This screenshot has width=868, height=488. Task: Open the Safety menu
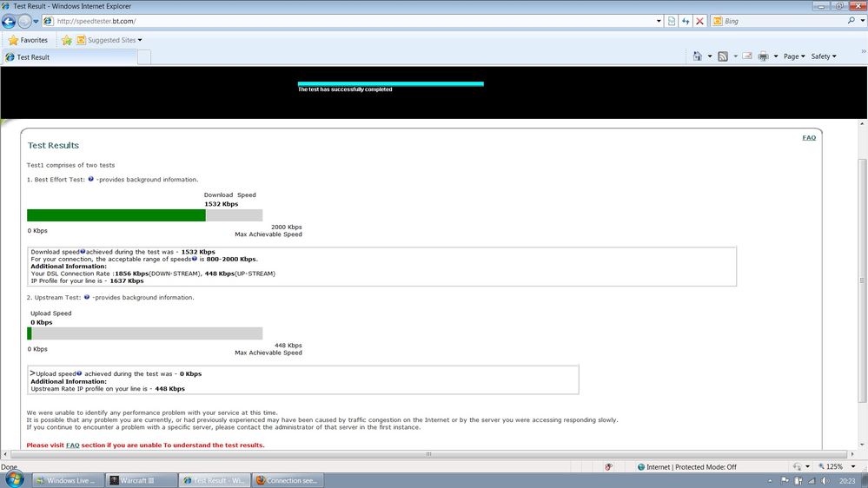tap(824, 56)
